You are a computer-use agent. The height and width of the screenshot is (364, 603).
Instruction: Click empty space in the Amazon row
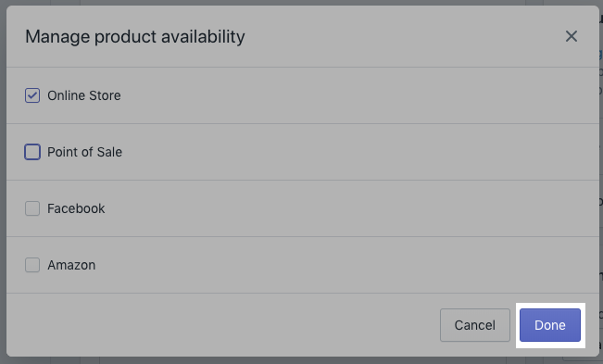coord(346,265)
